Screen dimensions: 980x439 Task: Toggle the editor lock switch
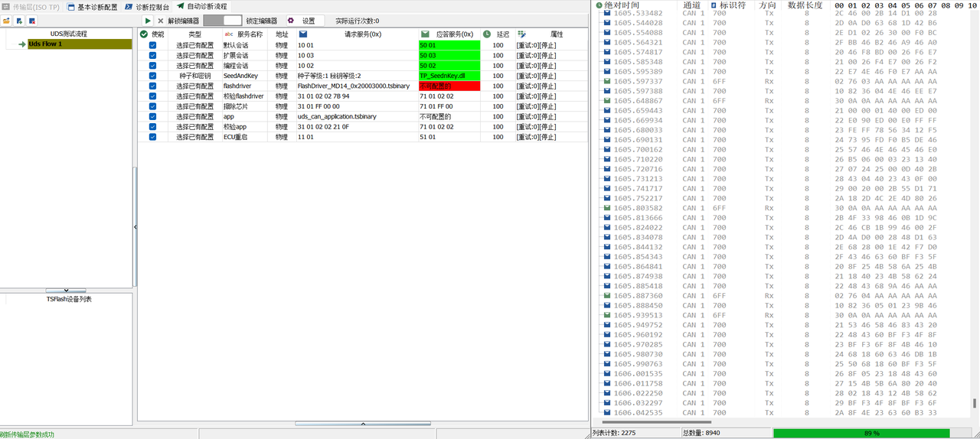click(x=223, y=21)
